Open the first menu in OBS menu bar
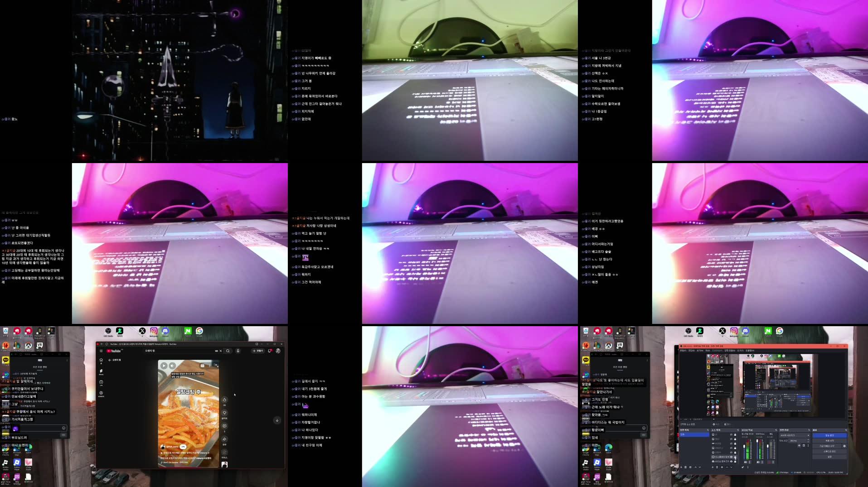Viewport: 868px width, 487px height. [683, 350]
